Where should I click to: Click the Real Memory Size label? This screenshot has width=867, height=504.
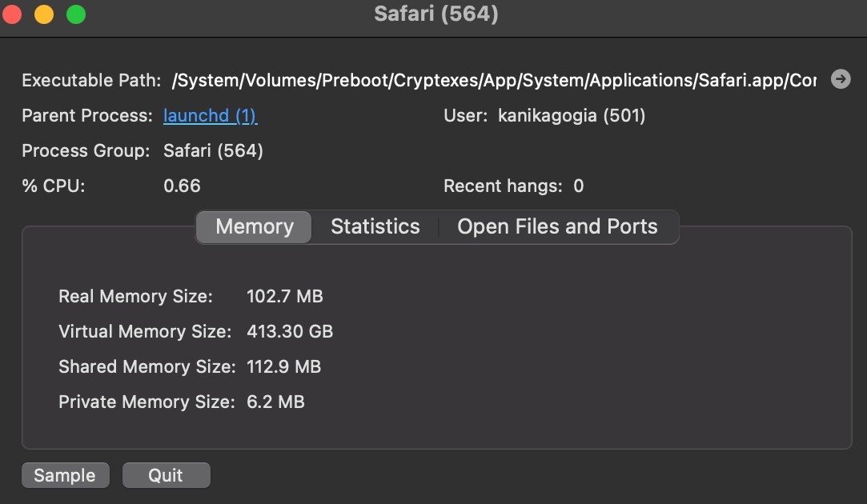tap(135, 296)
